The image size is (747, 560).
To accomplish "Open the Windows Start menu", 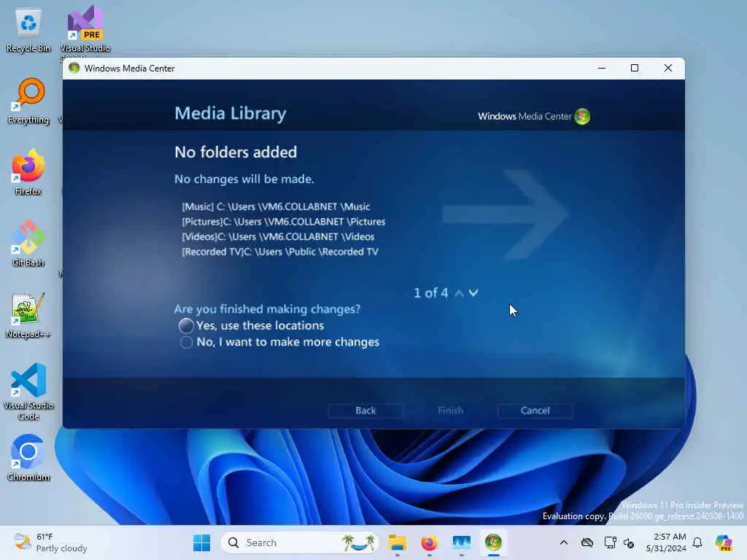I will [201, 542].
